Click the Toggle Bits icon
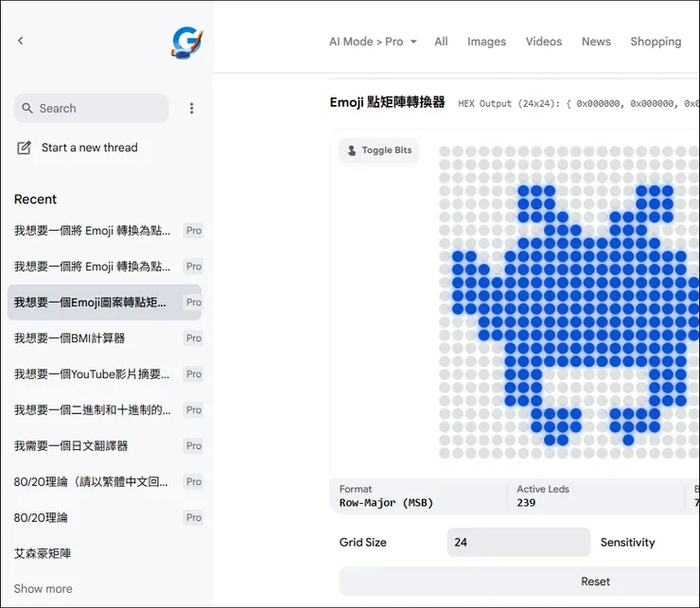Image resolution: width=700 pixels, height=608 pixels. click(352, 150)
